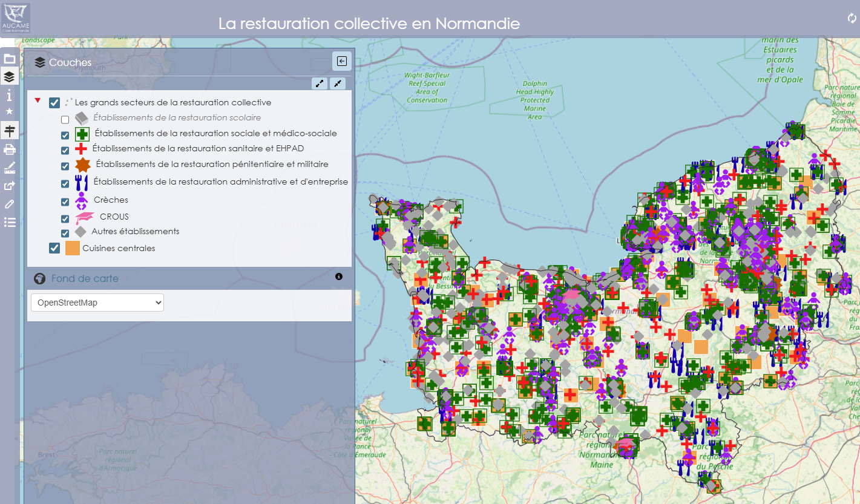
Task: Click the share/export arrow sidebar icon
Action: pyautogui.click(x=9, y=186)
